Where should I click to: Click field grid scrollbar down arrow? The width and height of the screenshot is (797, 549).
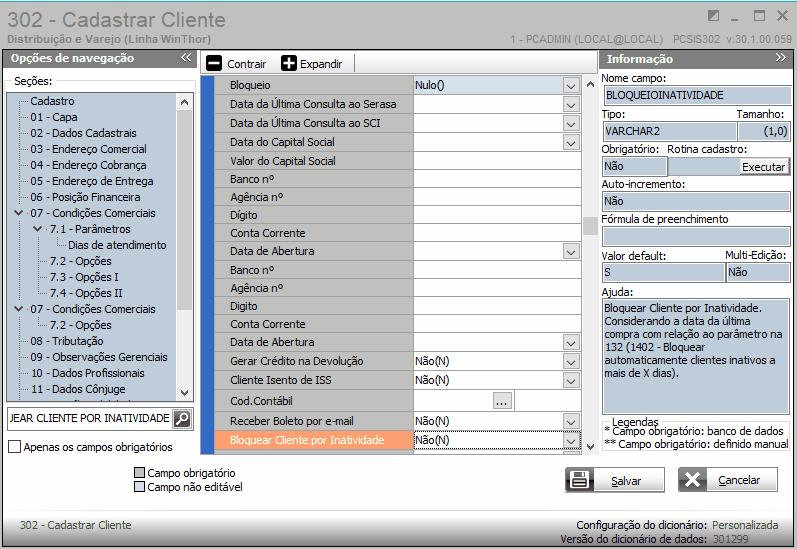[590, 447]
